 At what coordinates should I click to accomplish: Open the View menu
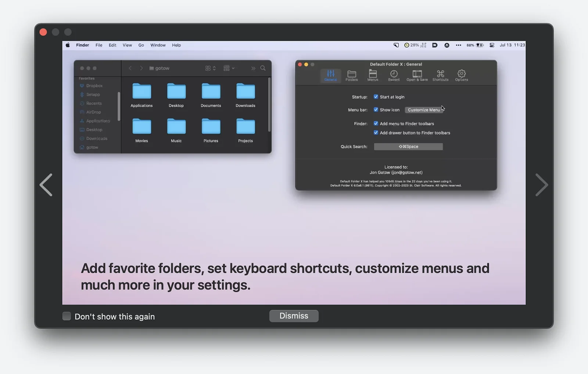127,45
